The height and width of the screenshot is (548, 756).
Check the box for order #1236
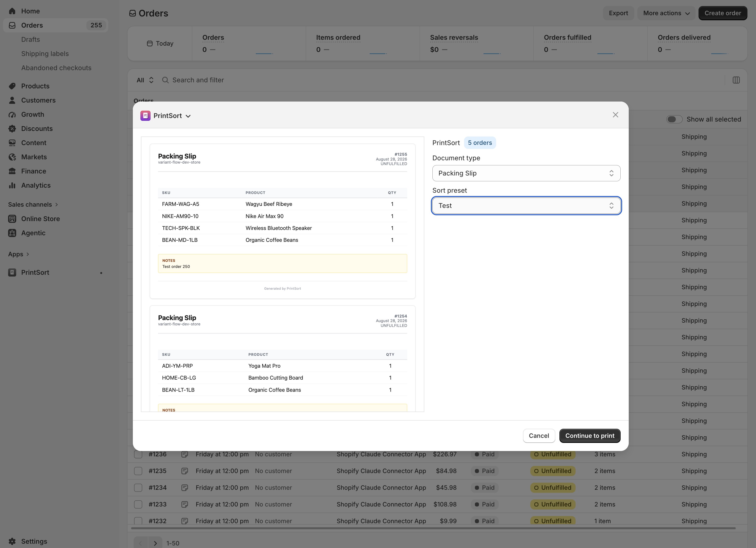tap(138, 454)
